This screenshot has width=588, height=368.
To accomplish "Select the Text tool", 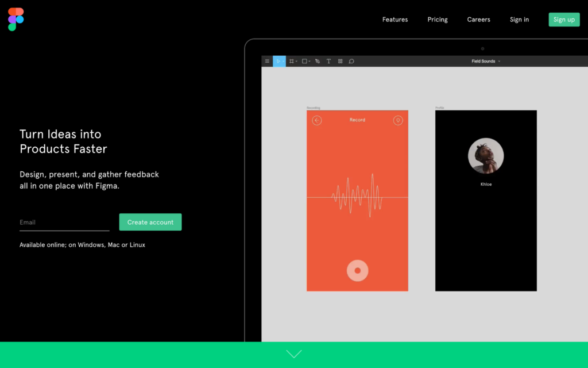I will click(328, 61).
